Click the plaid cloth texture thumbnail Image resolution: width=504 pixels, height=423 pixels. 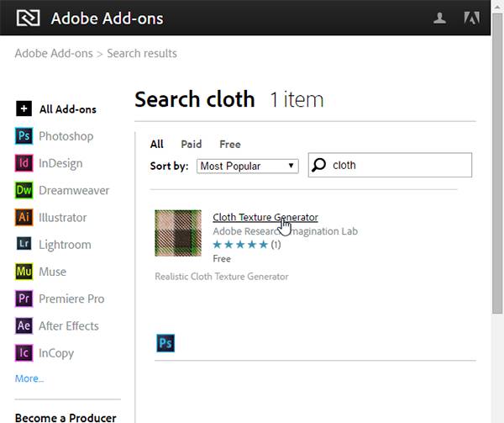click(178, 233)
